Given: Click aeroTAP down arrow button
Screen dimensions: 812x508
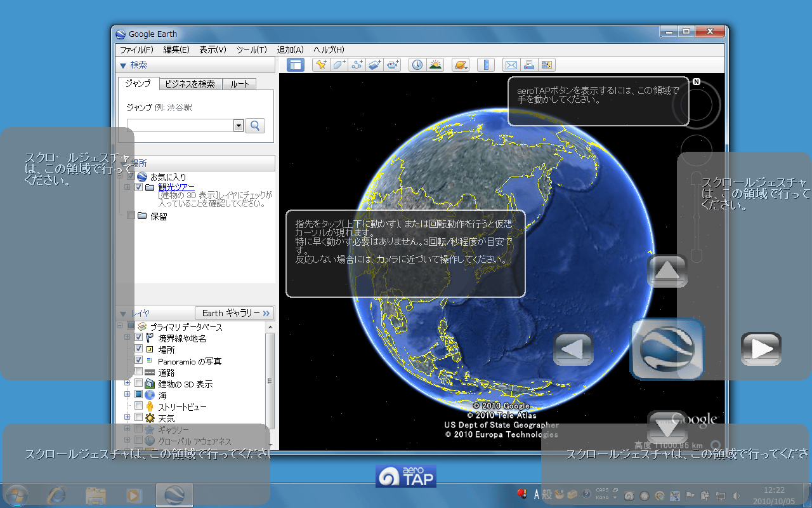Looking at the screenshot, I should [667, 427].
